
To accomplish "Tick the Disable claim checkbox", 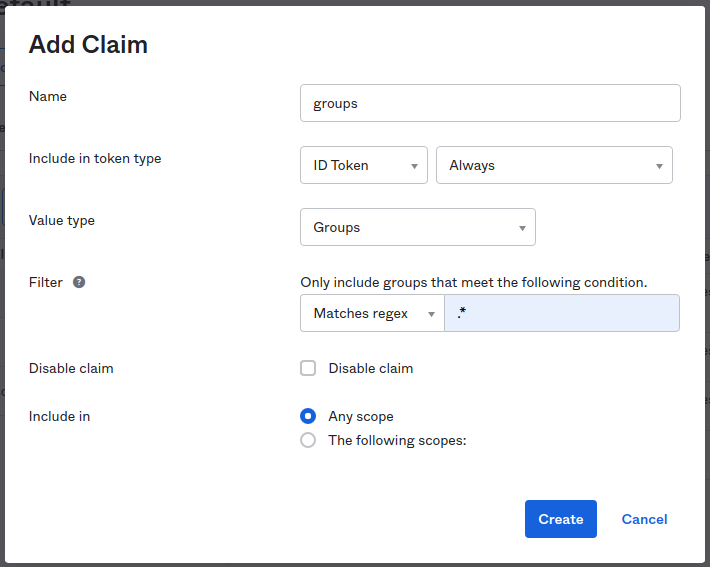I will click(308, 368).
